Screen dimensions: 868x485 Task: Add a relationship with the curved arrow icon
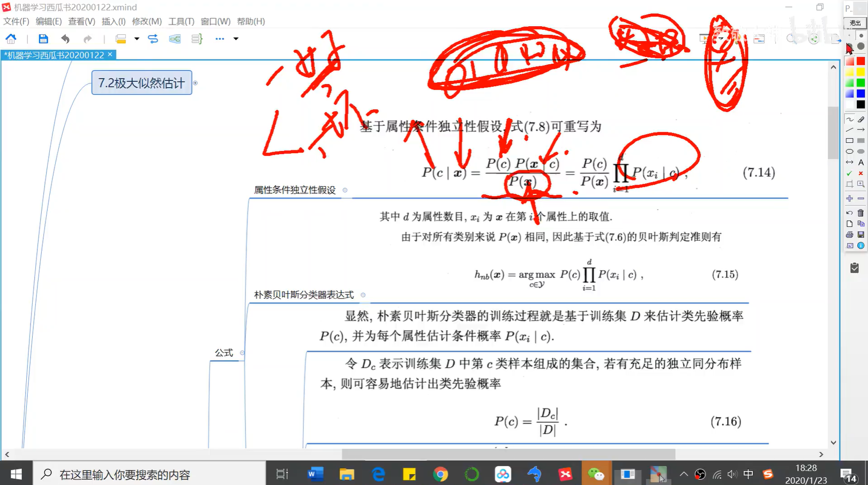pos(153,39)
